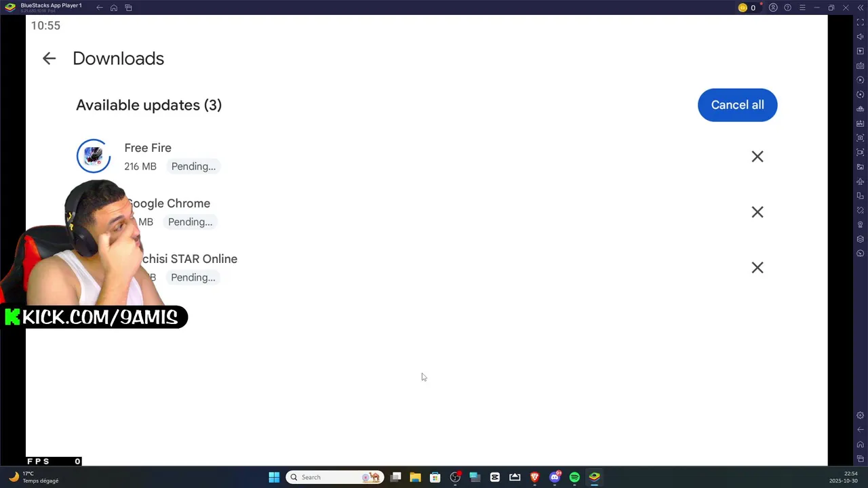The width and height of the screenshot is (868, 488).
Task: Click sidebar rotate refresh icon
Action: click(861, 95)
